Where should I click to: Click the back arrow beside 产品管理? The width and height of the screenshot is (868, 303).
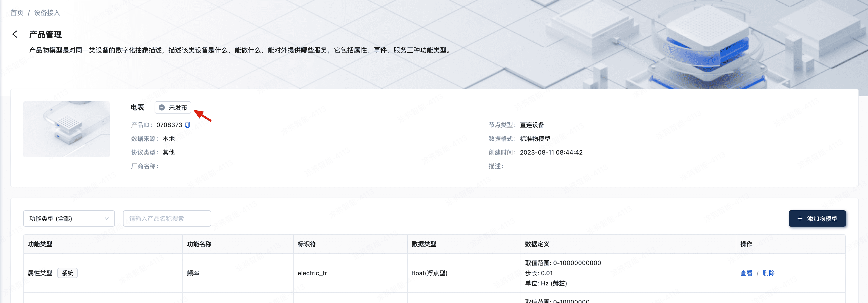15,34
